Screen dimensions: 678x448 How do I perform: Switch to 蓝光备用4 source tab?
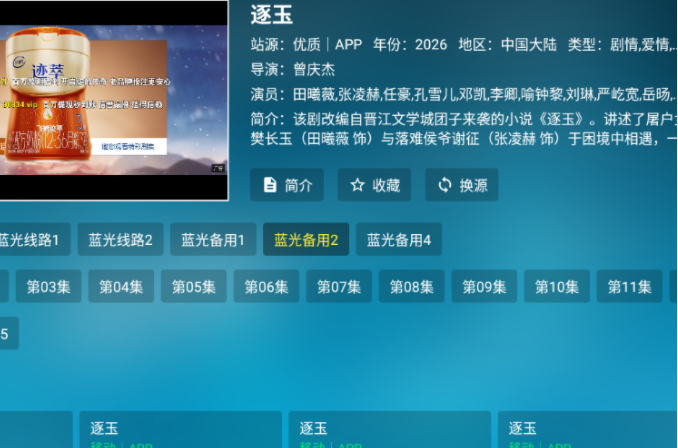coord(399,240)
